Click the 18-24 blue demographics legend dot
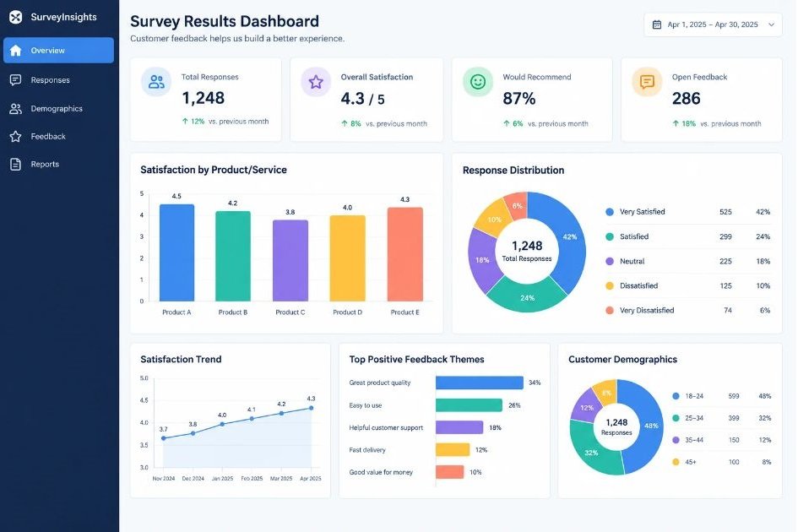The image size is (798, 532). coord(676,396)
